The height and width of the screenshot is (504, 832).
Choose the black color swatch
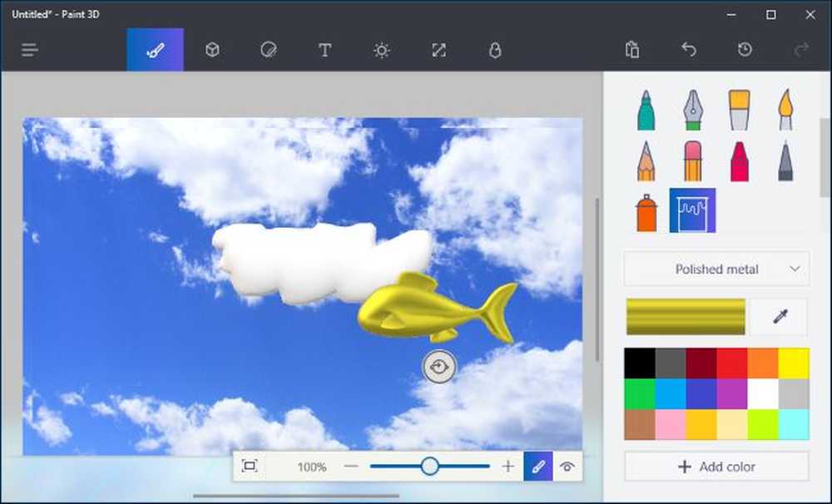coord(639,363)
